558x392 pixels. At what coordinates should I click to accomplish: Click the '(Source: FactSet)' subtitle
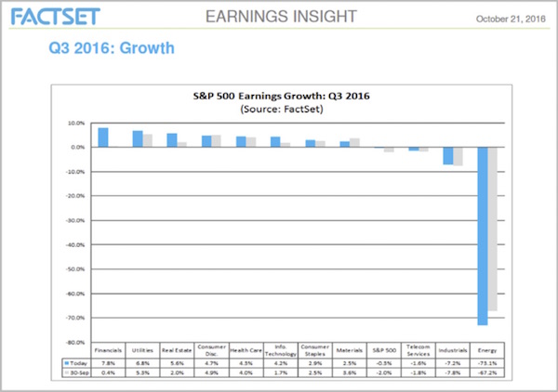[282, 109]
